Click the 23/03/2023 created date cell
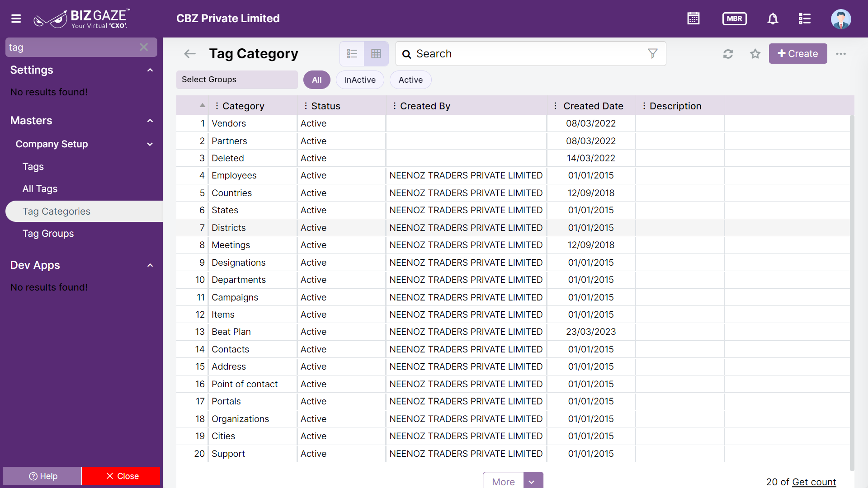The height and width of the screenshot is (488, 868). point(591,332)
